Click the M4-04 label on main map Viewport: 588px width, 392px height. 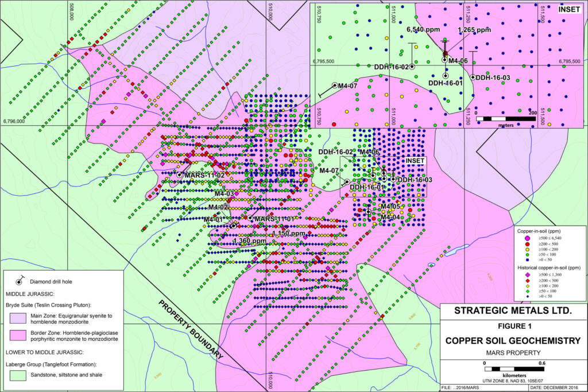tap(390, 218)
